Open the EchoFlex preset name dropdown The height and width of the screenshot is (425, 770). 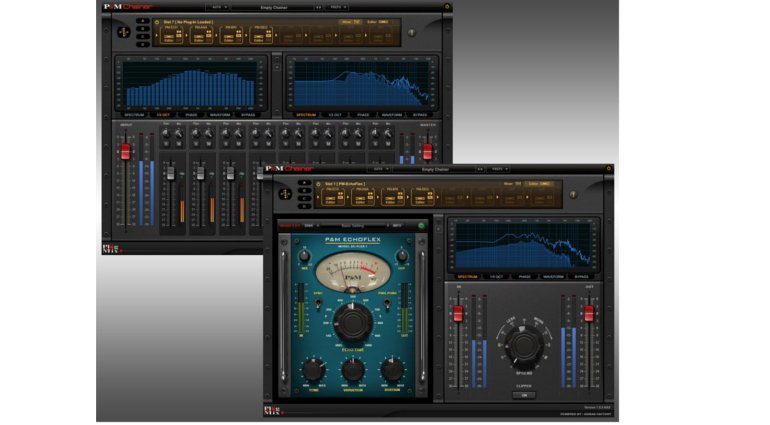pos(354,226)
